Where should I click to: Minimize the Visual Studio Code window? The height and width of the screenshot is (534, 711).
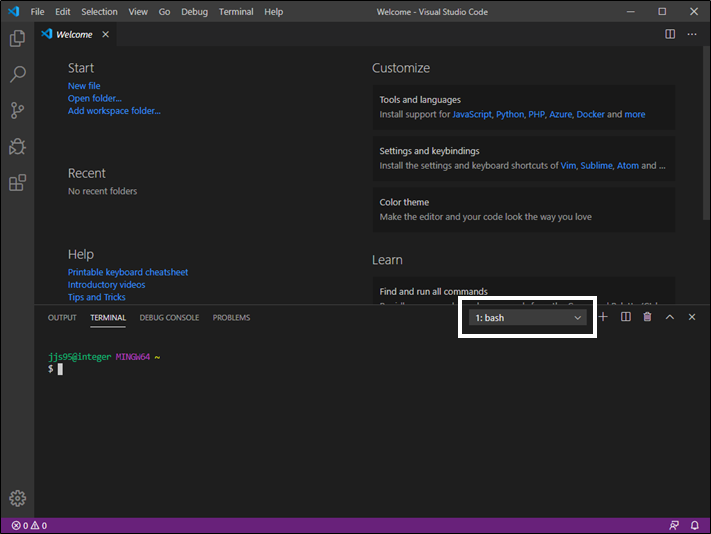click(630, 11)
